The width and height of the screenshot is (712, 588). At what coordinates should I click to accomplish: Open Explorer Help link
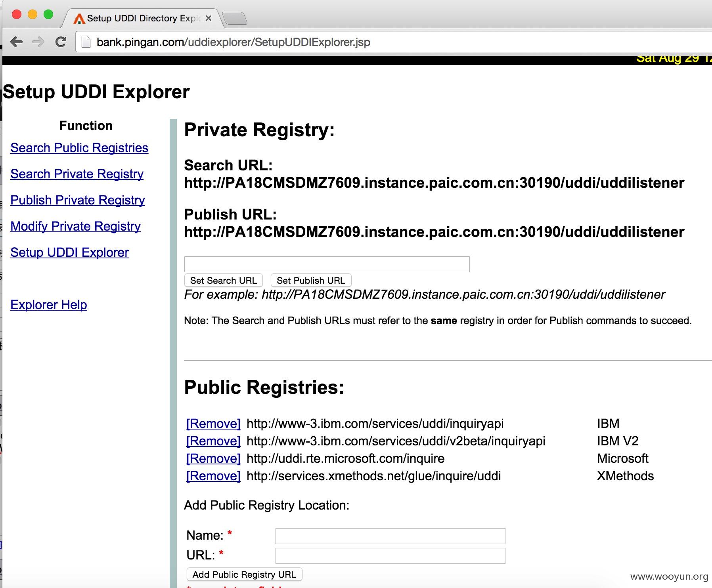point(49,305)
